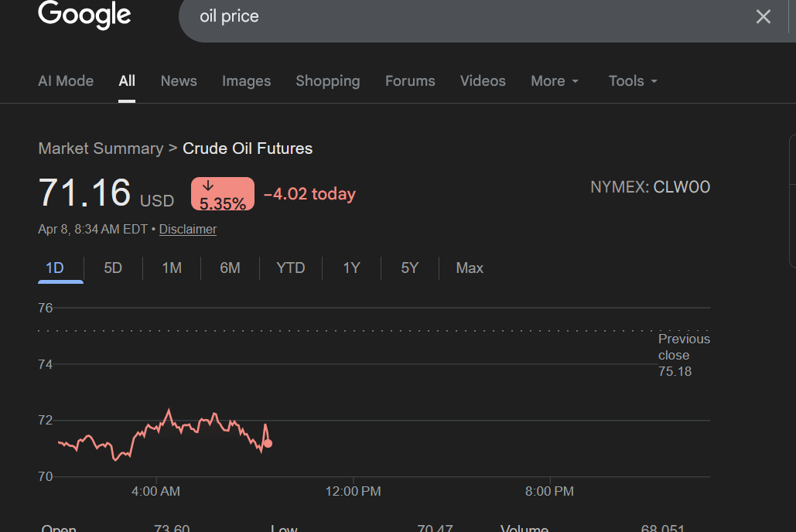
Task: Go to Images results tab
Action: (246, 81)
